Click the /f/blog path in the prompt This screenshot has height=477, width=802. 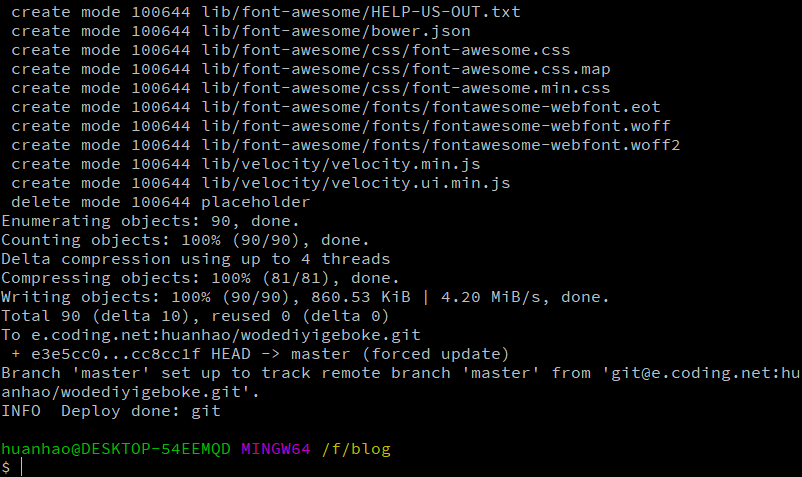click(356, 449)
